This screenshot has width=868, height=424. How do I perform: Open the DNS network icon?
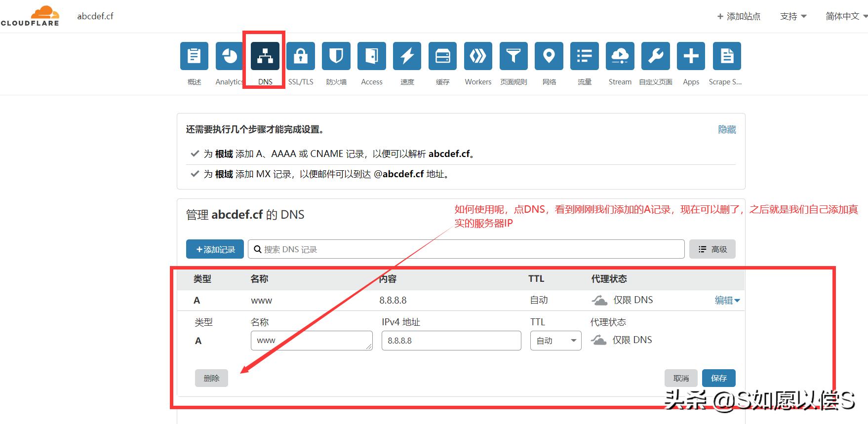[x=265, y=56]
